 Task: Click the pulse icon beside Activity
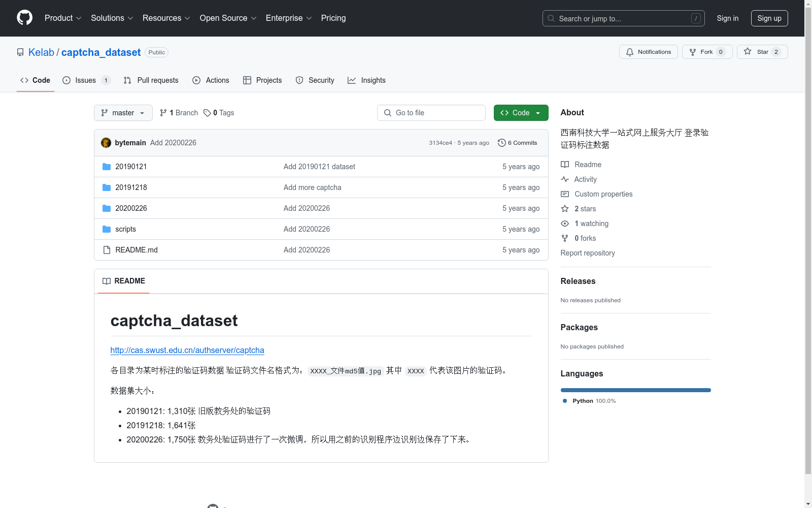(565, 179)
